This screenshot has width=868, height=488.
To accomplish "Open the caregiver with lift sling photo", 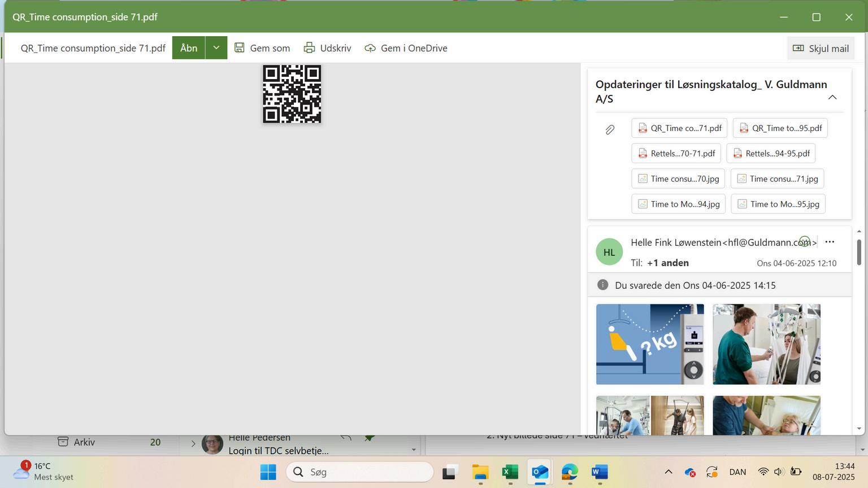I will (x=766, y=344).
